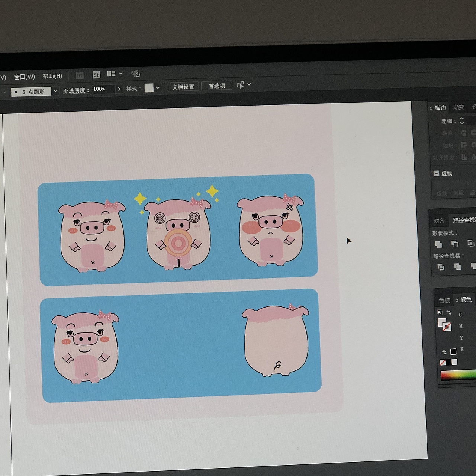Open the 5 点圆形 brush definition dropdown

click(55, 91)
